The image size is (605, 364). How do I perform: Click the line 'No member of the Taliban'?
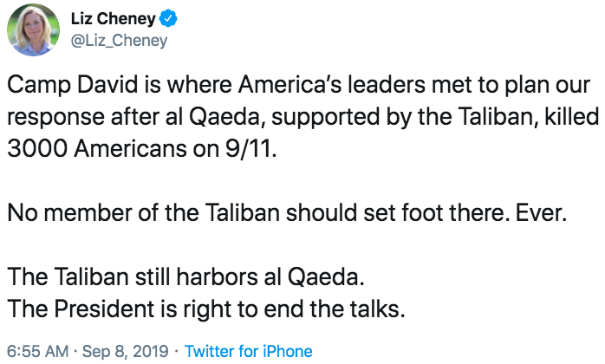point(143,212)
